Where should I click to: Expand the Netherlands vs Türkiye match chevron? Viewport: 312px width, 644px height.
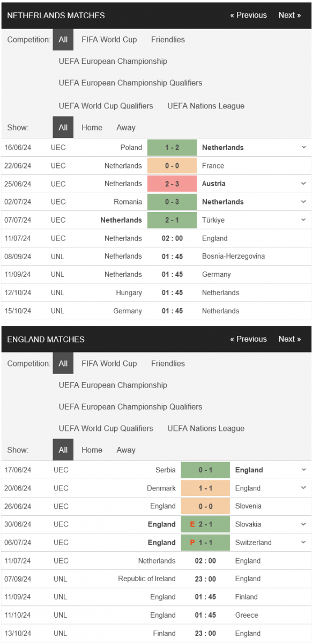(x=303, y=219)
